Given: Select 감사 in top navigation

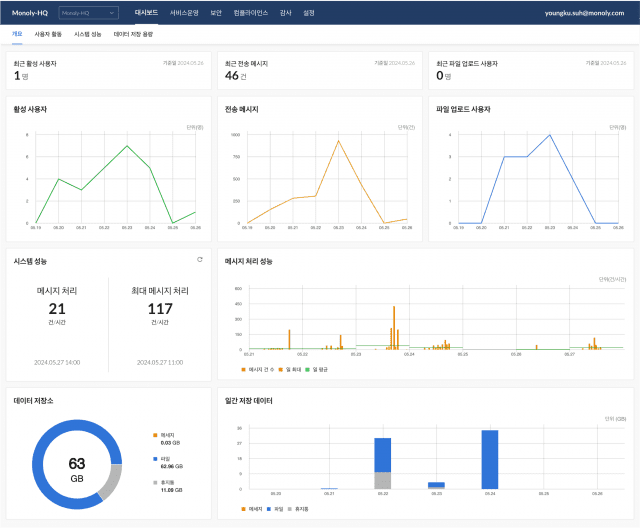Looking at the screenshot, I should 286,12.
